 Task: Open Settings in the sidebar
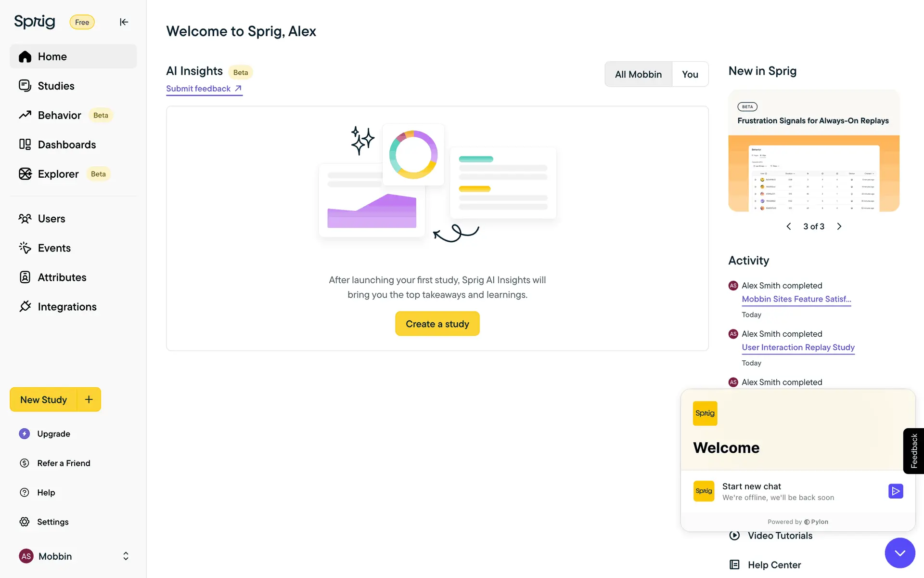click(x=52, y=522)
